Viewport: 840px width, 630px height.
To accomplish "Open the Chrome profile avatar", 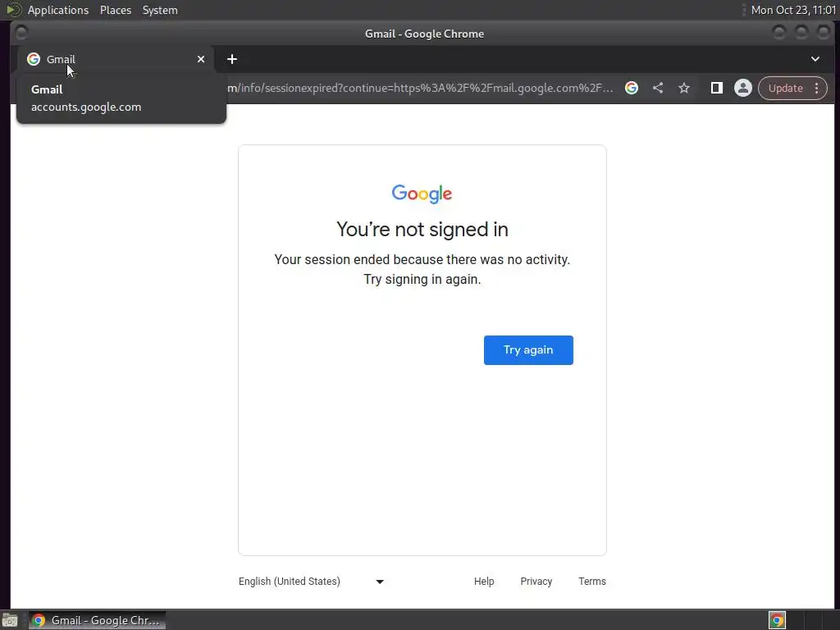I will pos(742,88).
